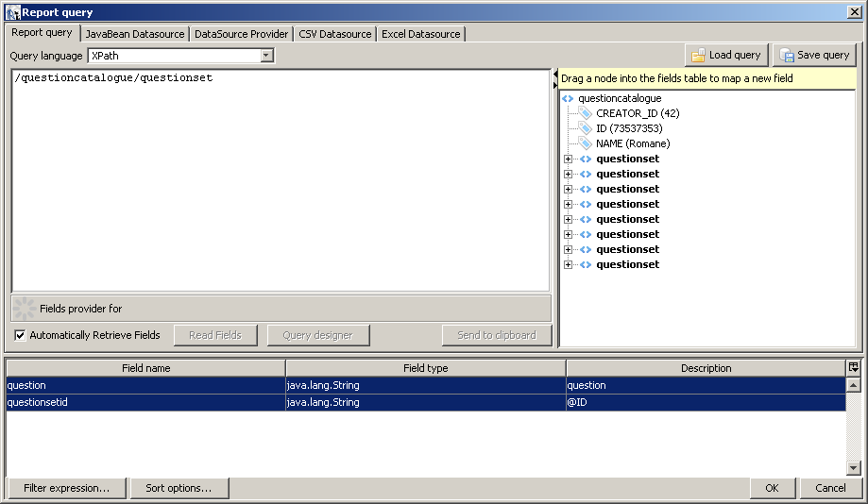Viewport: 868px width, 504px height.
Task: Select the CREATOR_ID (42) attribute node
Action: tap(638, 113)
